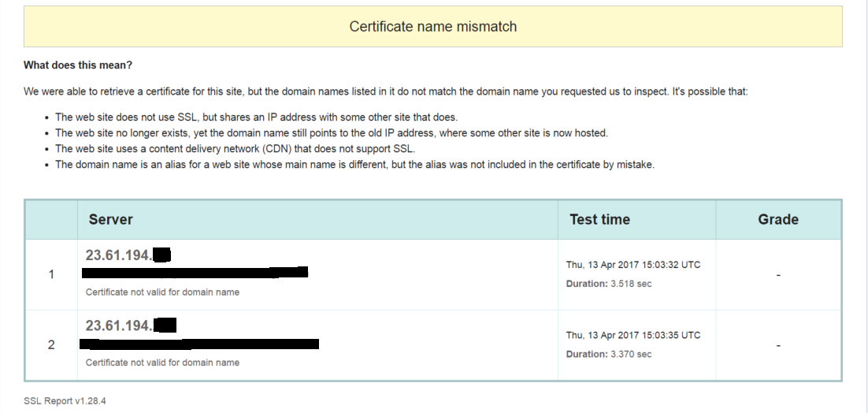Screen dimensions: 868x413
Task: Click the bullet about the domain alias
Action: click(354, 165)
